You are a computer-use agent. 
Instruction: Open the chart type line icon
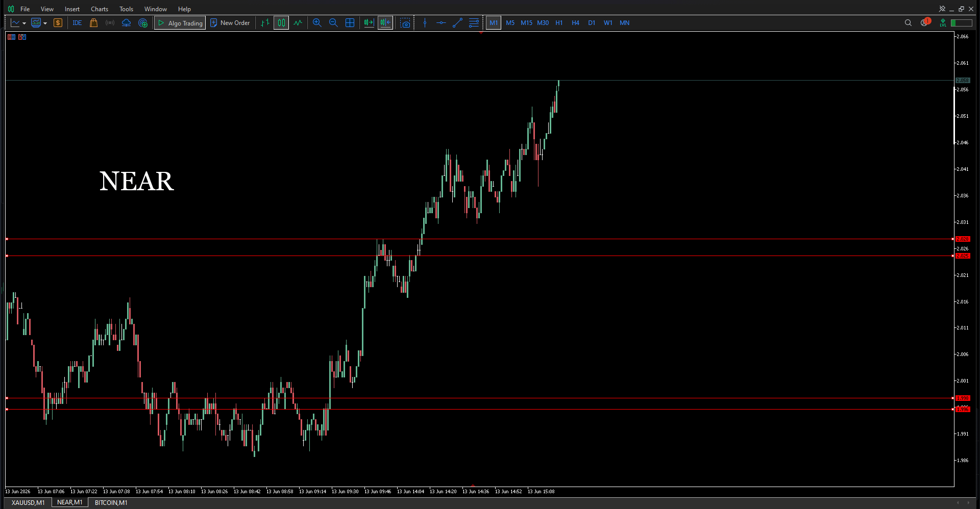coord(15,23)
